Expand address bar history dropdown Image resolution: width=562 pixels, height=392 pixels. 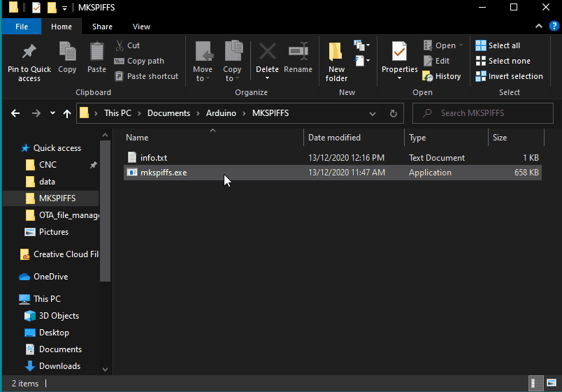point(373,114)
